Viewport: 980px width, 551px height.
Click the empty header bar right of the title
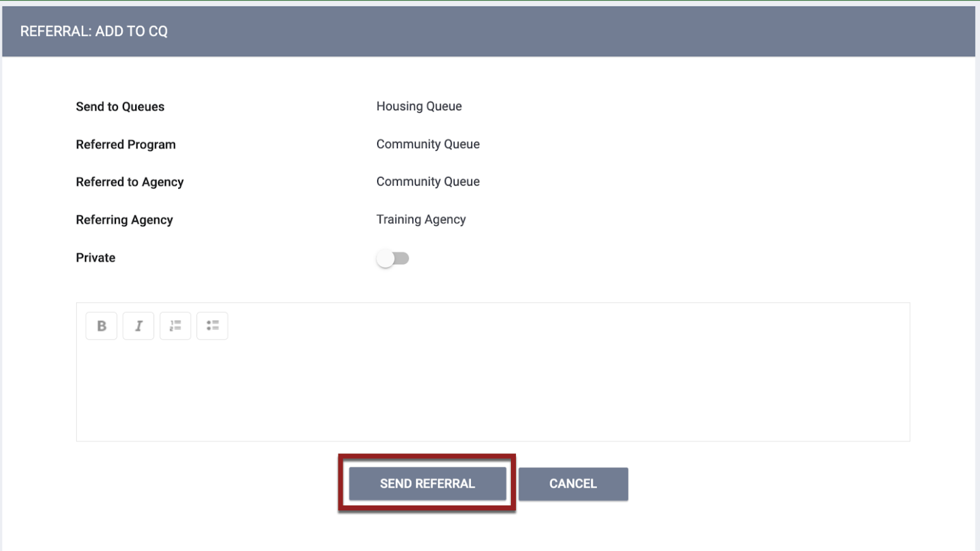(571, 32)
